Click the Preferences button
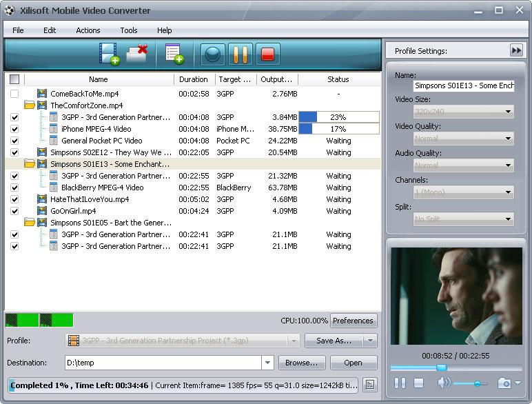Screen dimensions: 532x404 point(354,321)
